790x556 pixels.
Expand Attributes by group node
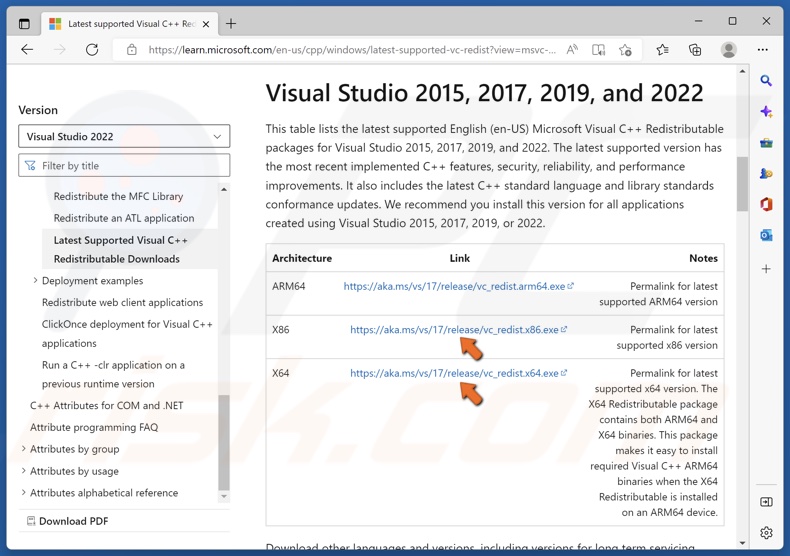pos(23,448)
